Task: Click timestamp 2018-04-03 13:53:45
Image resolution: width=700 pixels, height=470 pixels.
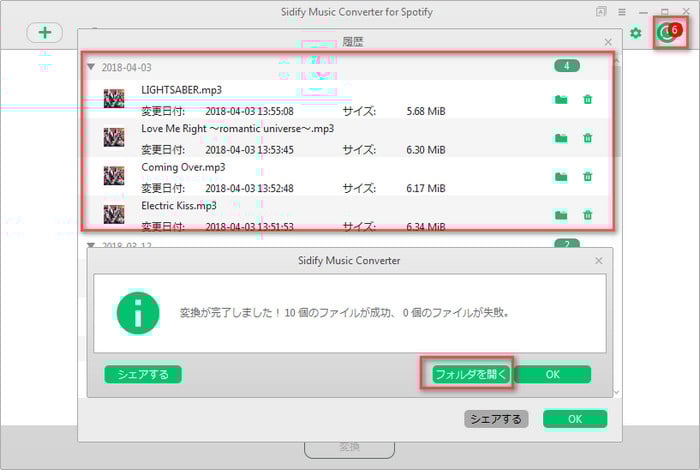Action: pos(250,150)
